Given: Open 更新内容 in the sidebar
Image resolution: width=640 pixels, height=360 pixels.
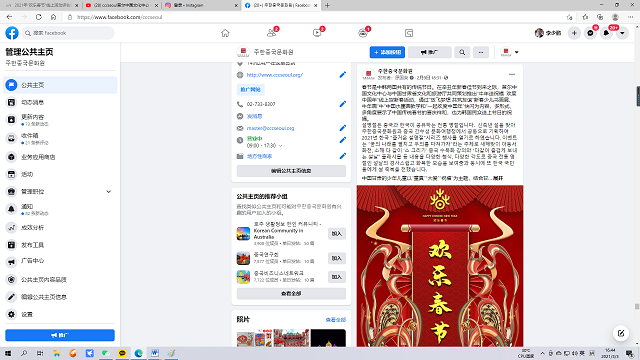Looking at the screenshot, I should [x=60, y=120].
